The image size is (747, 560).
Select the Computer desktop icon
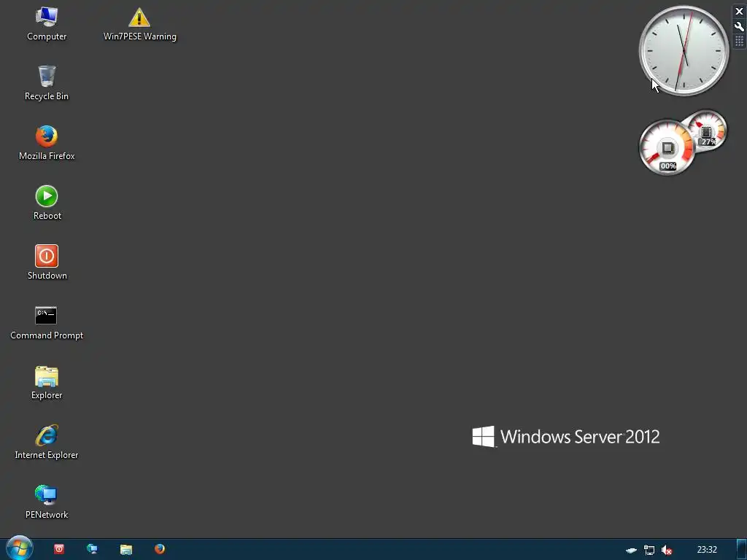click(47, 24)
